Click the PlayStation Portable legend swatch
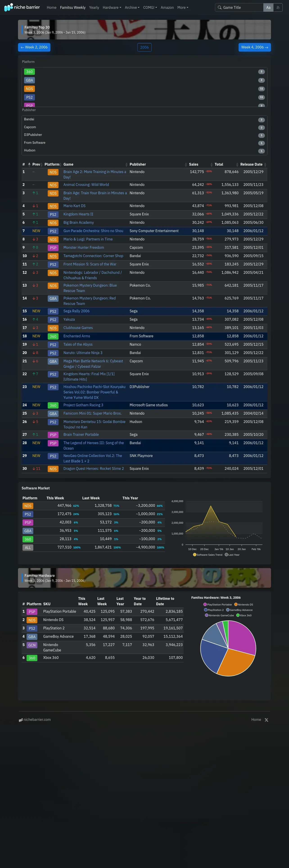 205,605
